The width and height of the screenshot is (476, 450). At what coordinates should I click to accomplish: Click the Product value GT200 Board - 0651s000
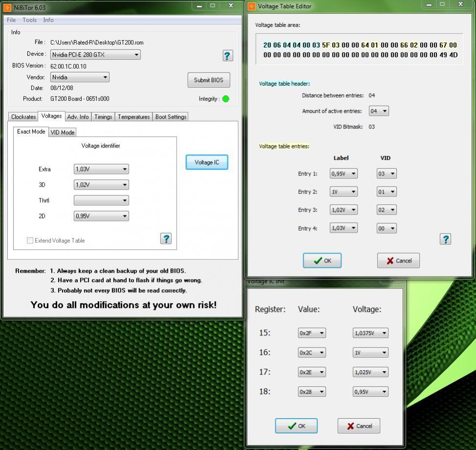[80, 99]
